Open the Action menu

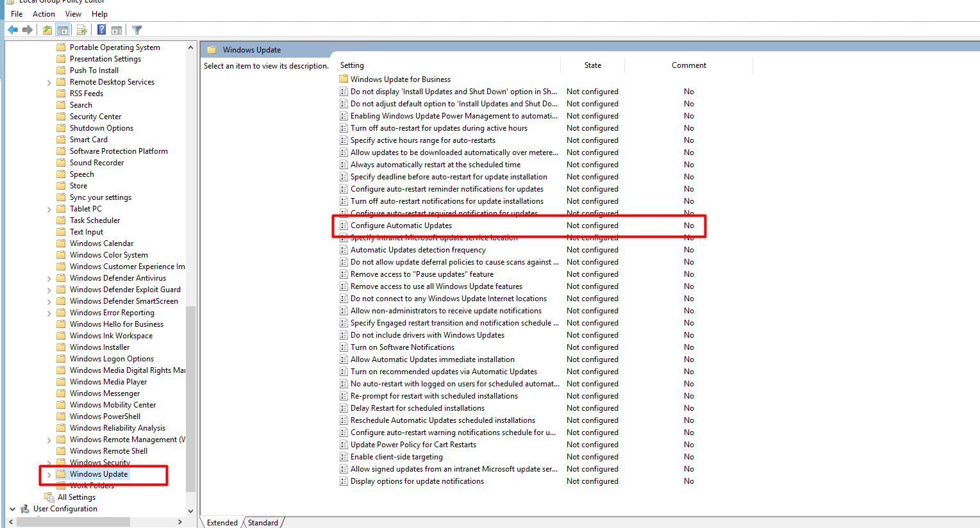point(44,13)
